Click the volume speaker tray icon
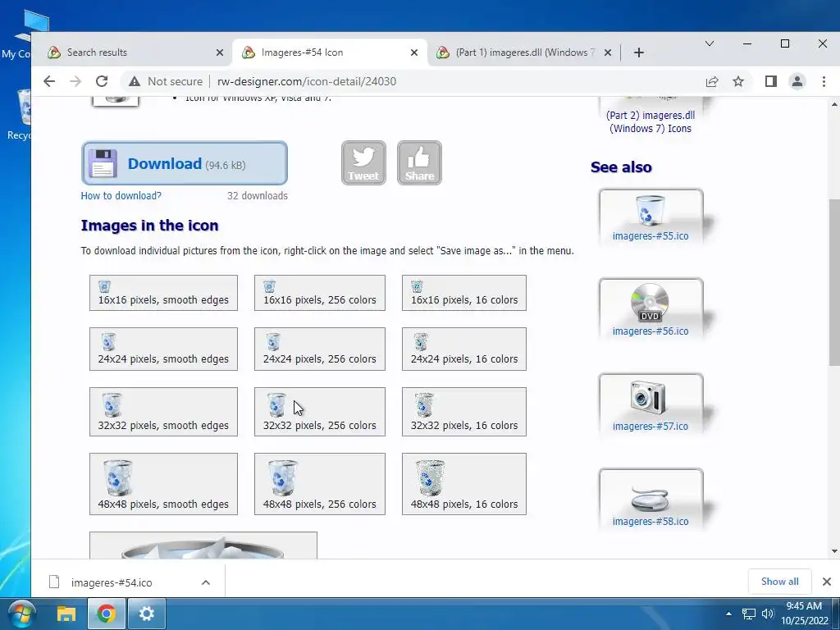This screenshot has width=840, height=630. [768, 614]
